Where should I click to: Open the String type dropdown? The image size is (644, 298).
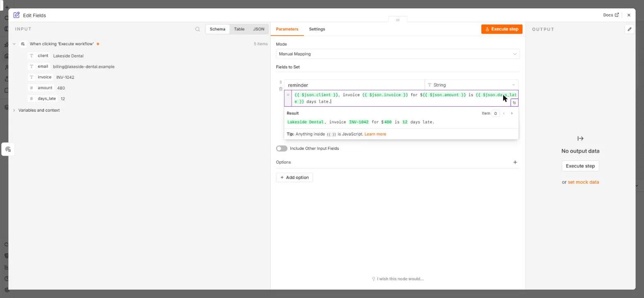(471, 85)
